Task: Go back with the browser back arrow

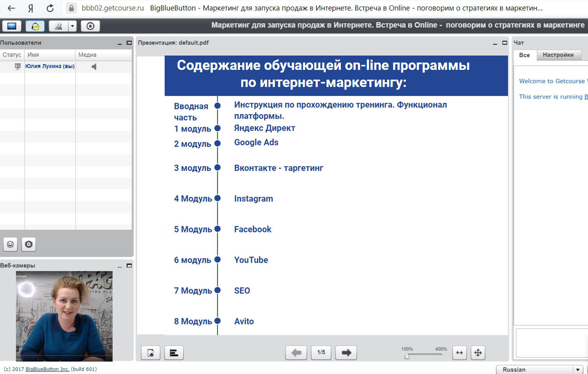Action: 11,8
